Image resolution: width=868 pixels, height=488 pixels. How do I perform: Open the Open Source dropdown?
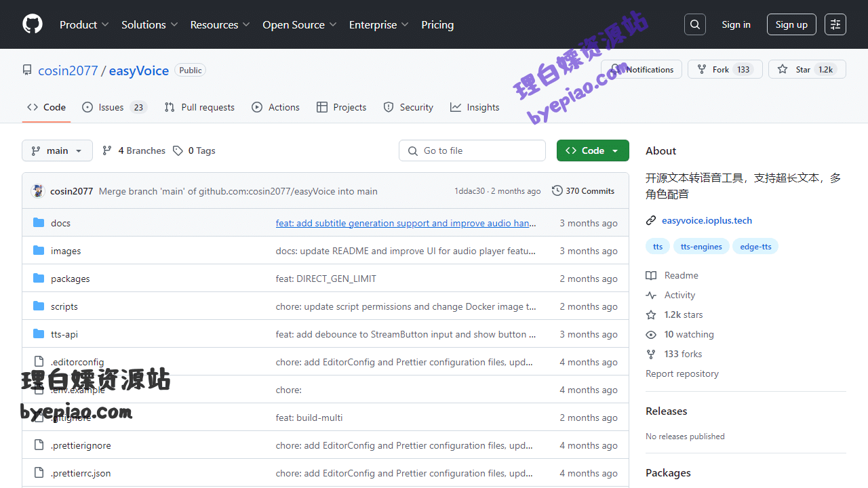[x=300, y=24]
